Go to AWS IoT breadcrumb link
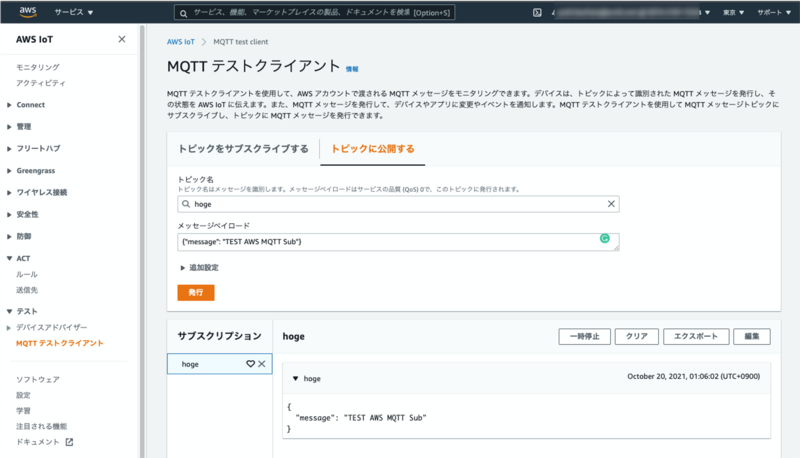 (181, 42)
